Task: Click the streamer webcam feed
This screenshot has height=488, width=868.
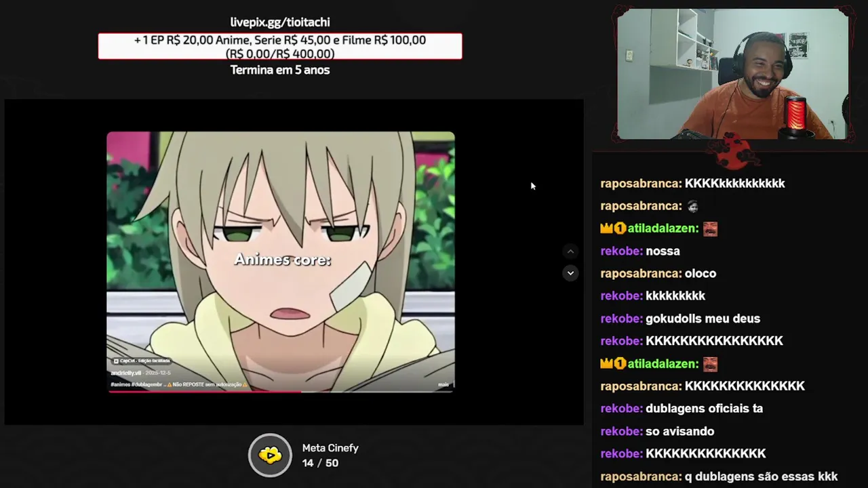Action: tap(732, 75)
